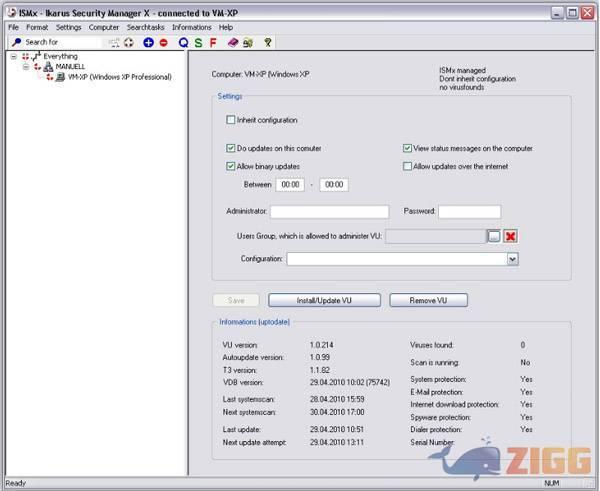Click the MANUELL network group icon
Screen dimensions: 600x491
(x=48, y=67)
